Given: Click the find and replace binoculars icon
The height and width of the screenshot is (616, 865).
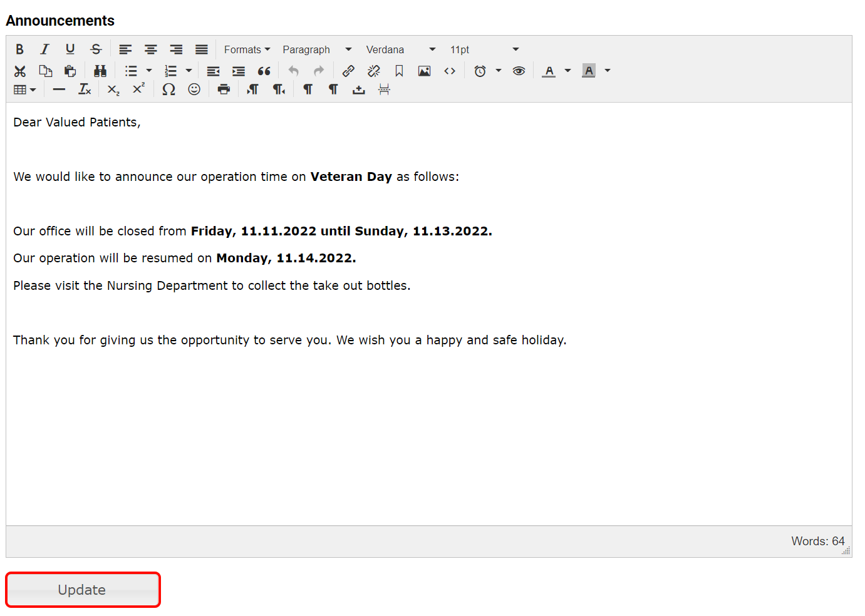Looking at the screenshot, I should (x=100, y=71).
